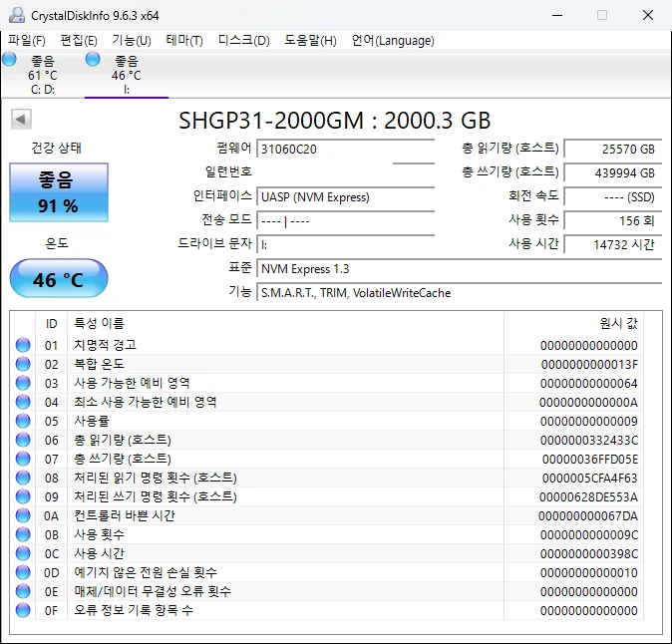The image size is (672, 644).
Task: Click the 건강 상태 label
Action: (x=56, y=148)
